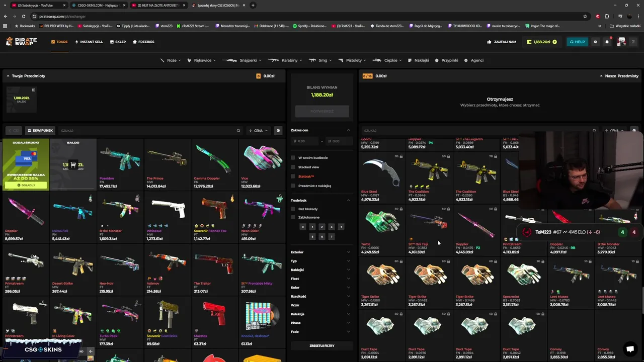This screenshot has height=362, width=644.
Task: Select the Whiteout USP-S skin
Action: (x=167, y=217)
